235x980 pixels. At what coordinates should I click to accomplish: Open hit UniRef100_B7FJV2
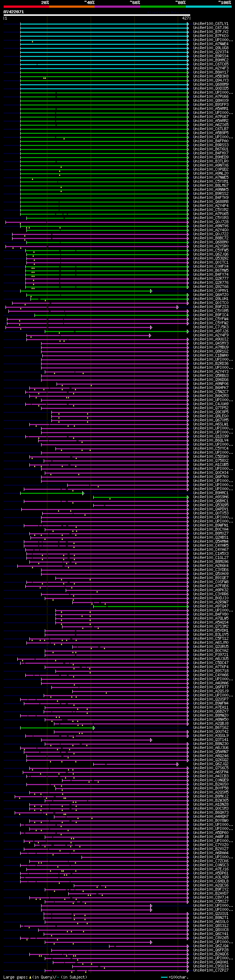tap(211, 32)
